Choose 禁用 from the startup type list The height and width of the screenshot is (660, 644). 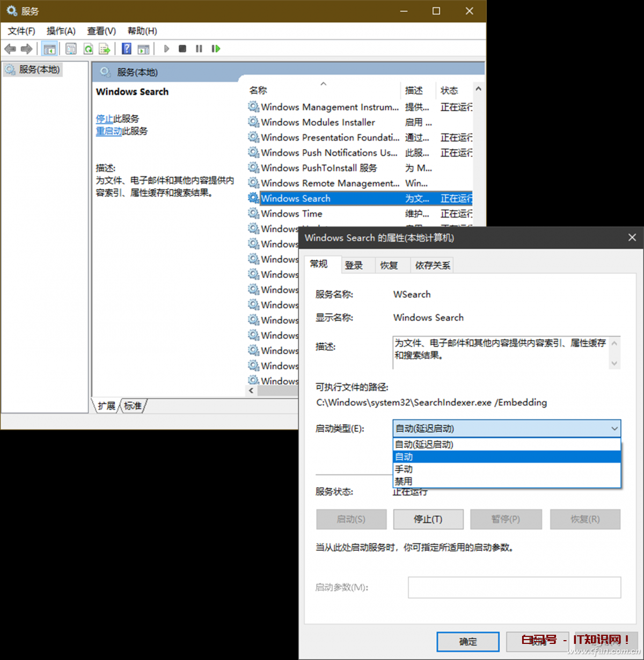pos(404,481)
